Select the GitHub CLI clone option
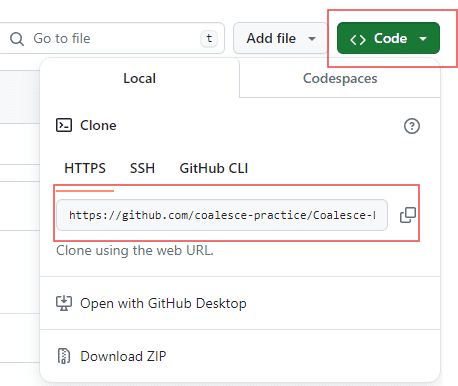 coord(214,168)
